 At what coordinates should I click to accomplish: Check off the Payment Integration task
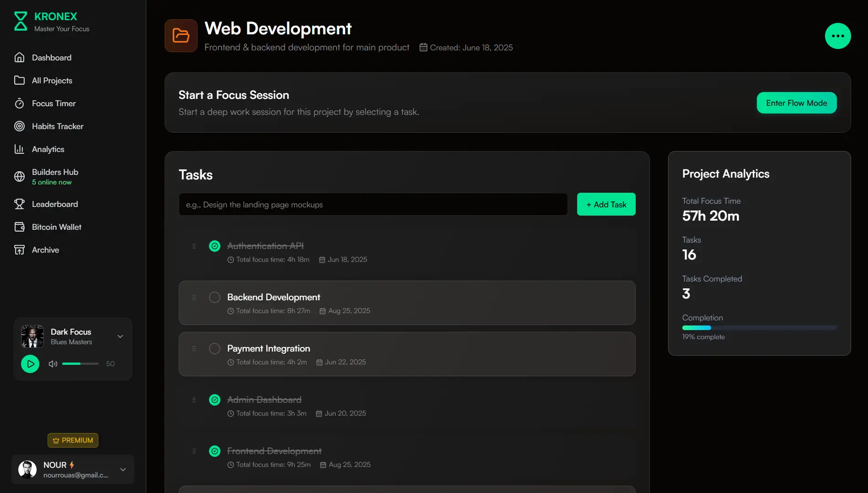214,348
